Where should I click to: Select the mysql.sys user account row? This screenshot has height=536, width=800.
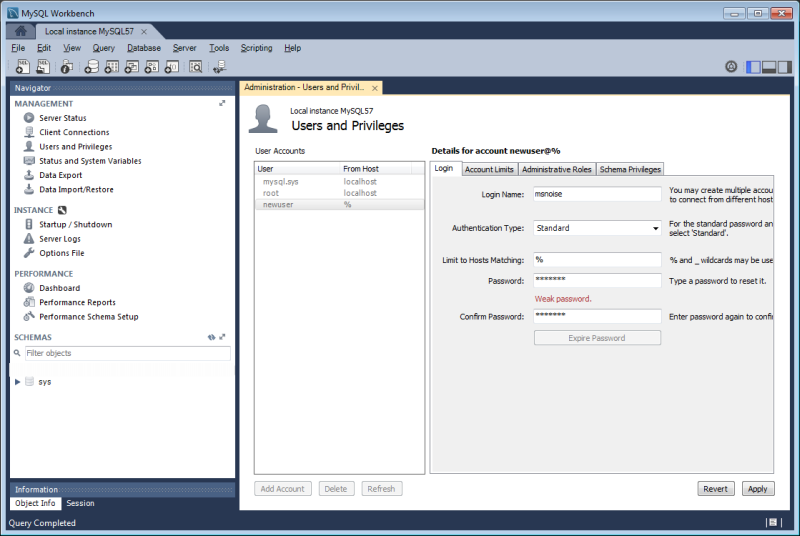pos(339,182)
